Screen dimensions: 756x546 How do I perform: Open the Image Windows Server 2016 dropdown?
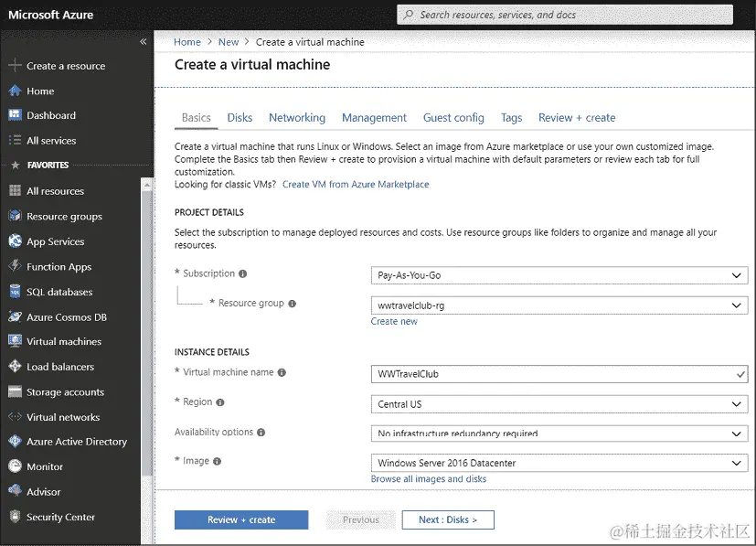click(x=559, y=463)
